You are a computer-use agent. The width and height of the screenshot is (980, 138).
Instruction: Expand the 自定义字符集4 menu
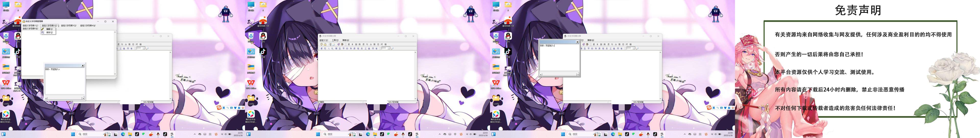click(x=88, y=26)
